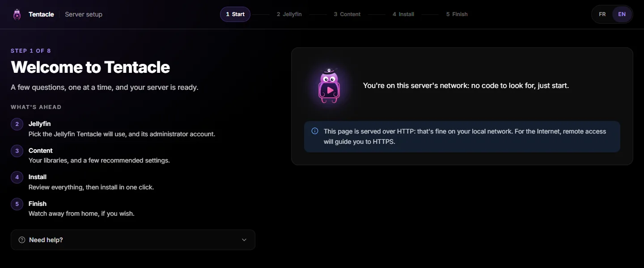Click the numbered circle 5 beside Finish
Screen dimensions: 644x268
[17, 204]
